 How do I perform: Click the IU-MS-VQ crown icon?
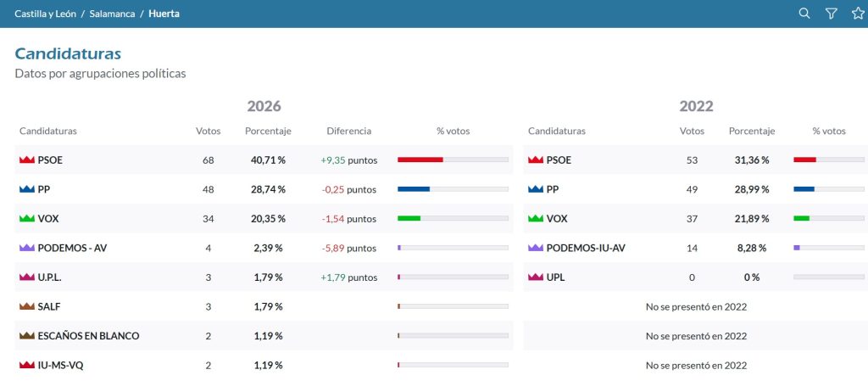26,365
